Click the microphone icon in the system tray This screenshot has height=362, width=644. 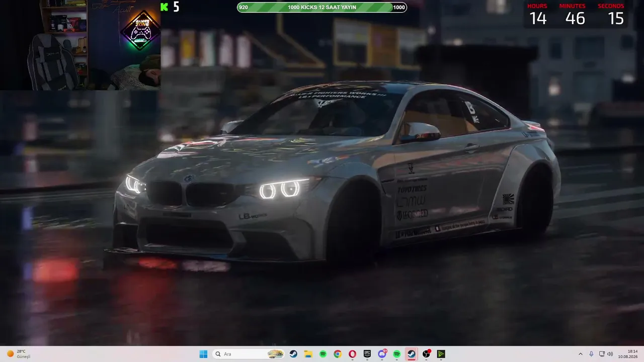pyautogui.click(x=591, y=354)
